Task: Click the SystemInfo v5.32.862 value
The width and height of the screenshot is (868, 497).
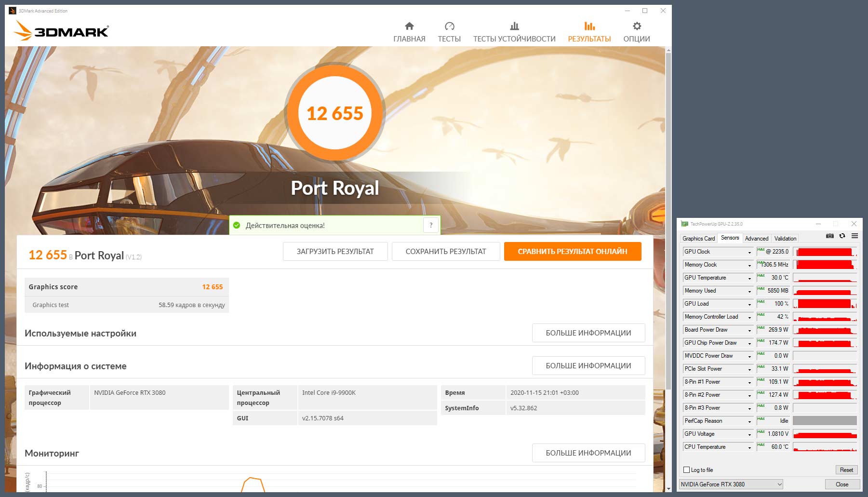Action: click(523, 408)
